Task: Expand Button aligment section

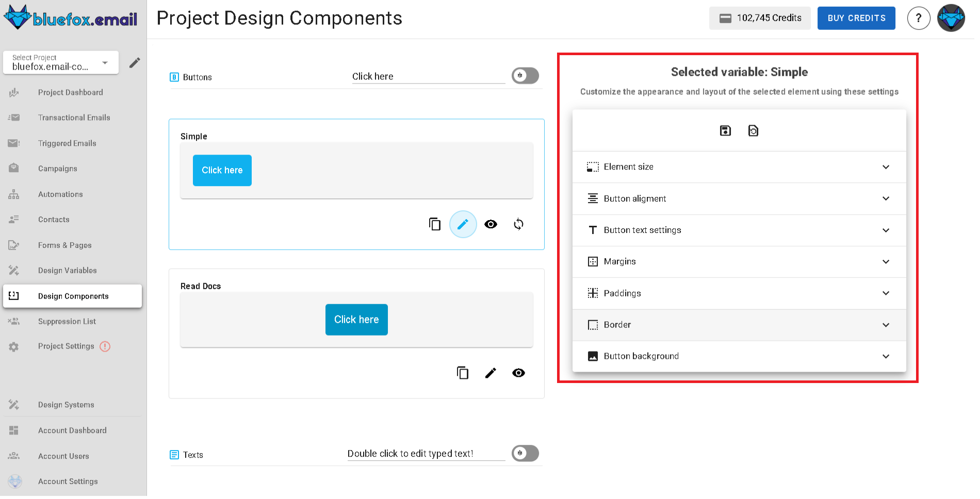Action: [x=739, y=199]
